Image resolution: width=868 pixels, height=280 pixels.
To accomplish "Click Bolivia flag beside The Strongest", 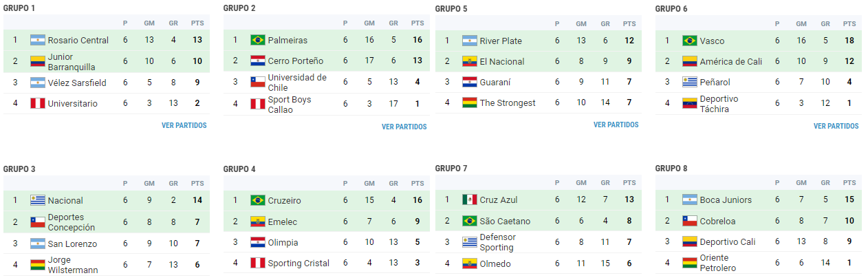I will click(x=469, y=103).
